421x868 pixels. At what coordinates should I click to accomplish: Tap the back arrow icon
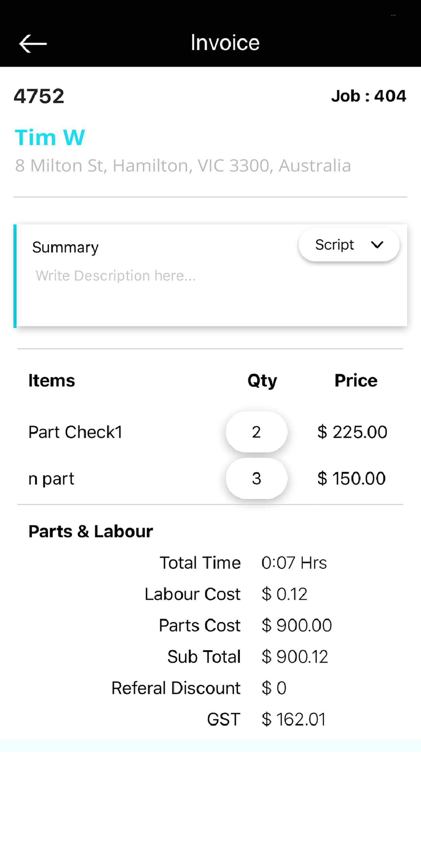tap(33, 44)
